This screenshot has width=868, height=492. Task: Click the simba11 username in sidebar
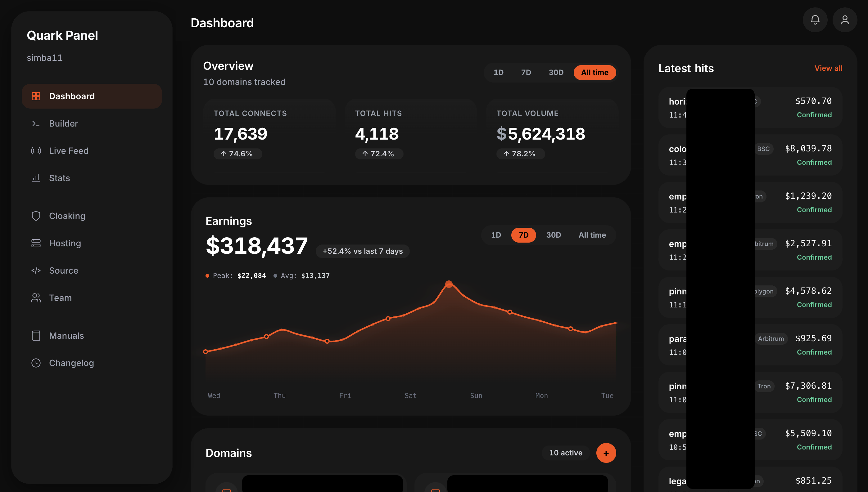coord(45,58)
